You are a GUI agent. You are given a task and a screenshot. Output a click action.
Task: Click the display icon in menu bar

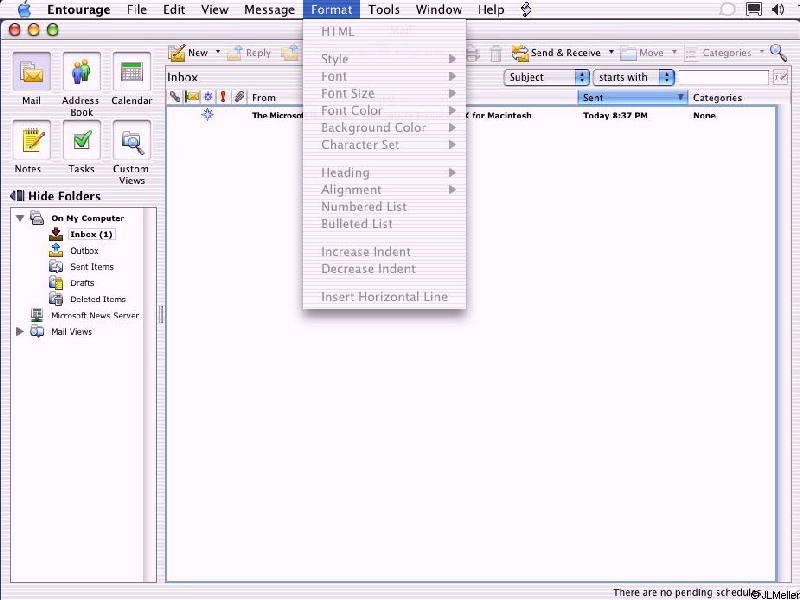click(x=754, y=9)
